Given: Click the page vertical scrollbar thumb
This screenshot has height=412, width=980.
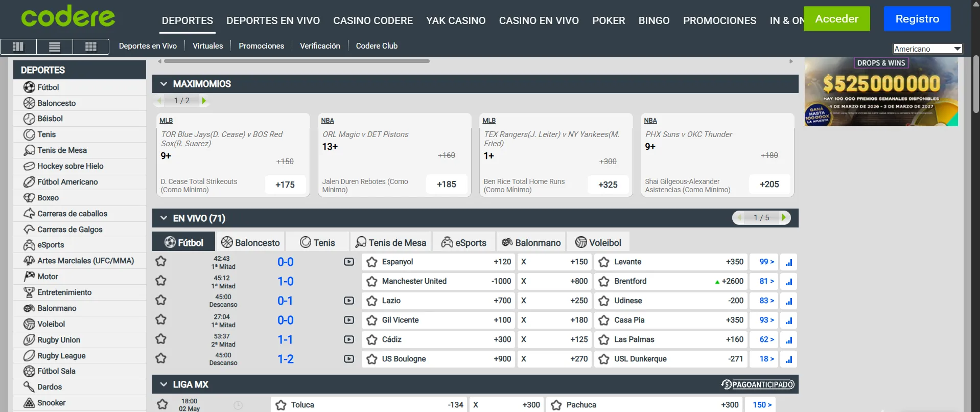Looking at the screenshot, I should [976, 84].
